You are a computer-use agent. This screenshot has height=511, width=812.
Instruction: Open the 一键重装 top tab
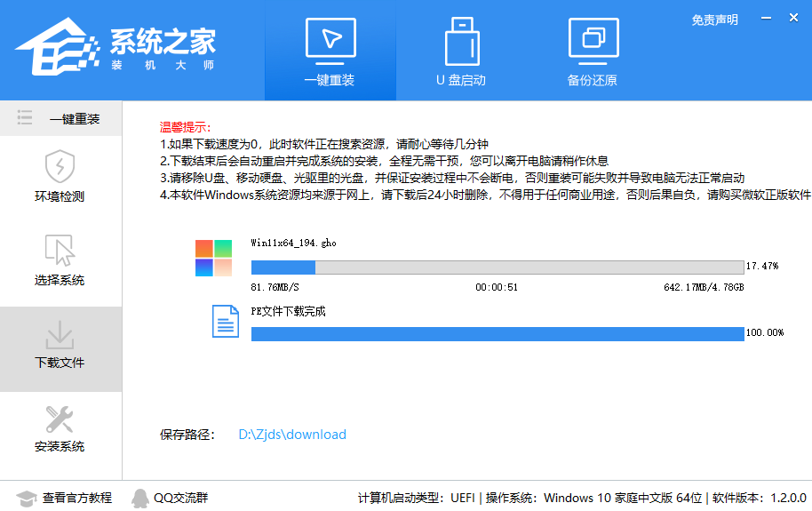(330, 52)
